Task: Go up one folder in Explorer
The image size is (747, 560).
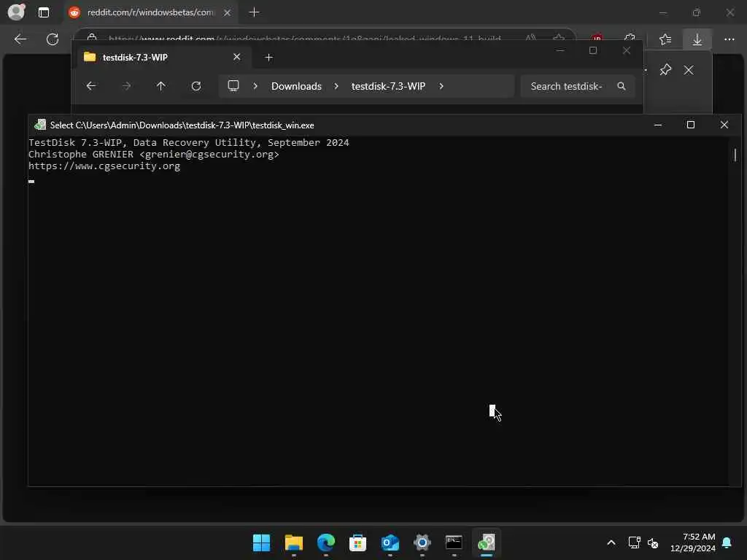Action: [160, 86]
